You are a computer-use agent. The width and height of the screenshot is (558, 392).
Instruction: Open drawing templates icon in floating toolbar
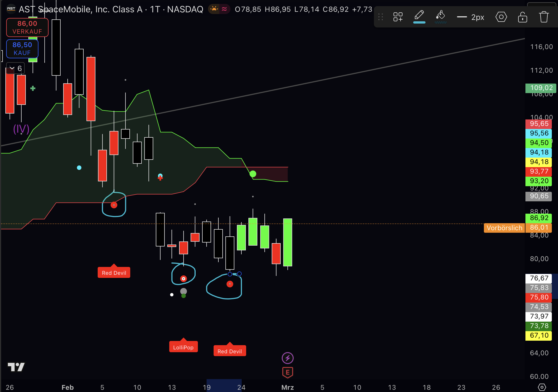click(x=398, y=17)
